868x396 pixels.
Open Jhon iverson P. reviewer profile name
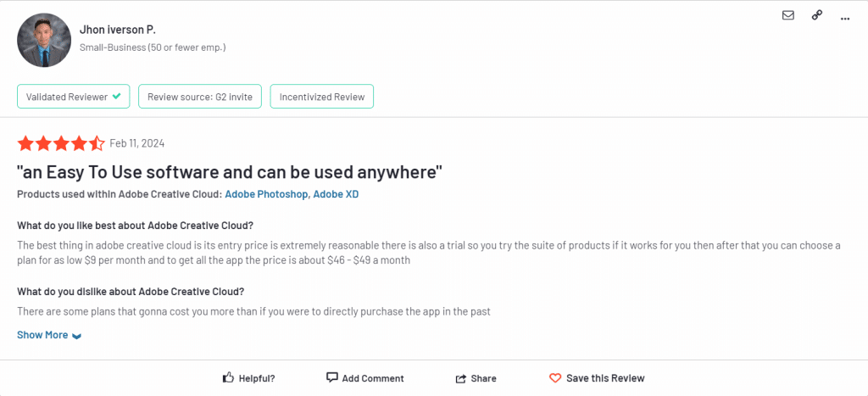pyautogui.click(x=117, y=30)
